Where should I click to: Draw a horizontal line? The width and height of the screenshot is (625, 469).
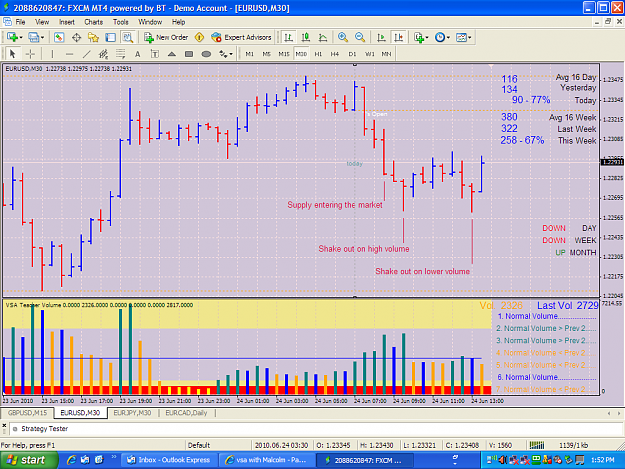point(69,54)
